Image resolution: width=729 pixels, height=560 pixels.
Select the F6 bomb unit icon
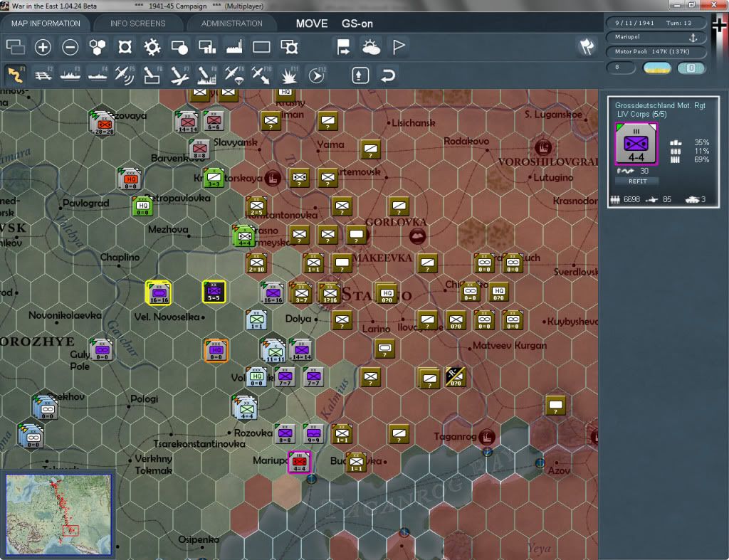pyautogui.click(x=152, y=75)
